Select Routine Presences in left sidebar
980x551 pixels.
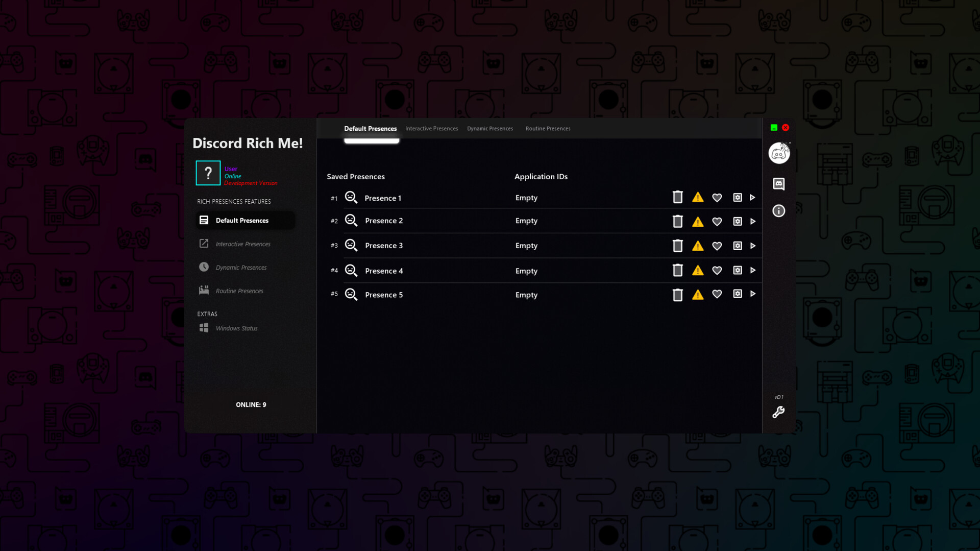(239, 290)
